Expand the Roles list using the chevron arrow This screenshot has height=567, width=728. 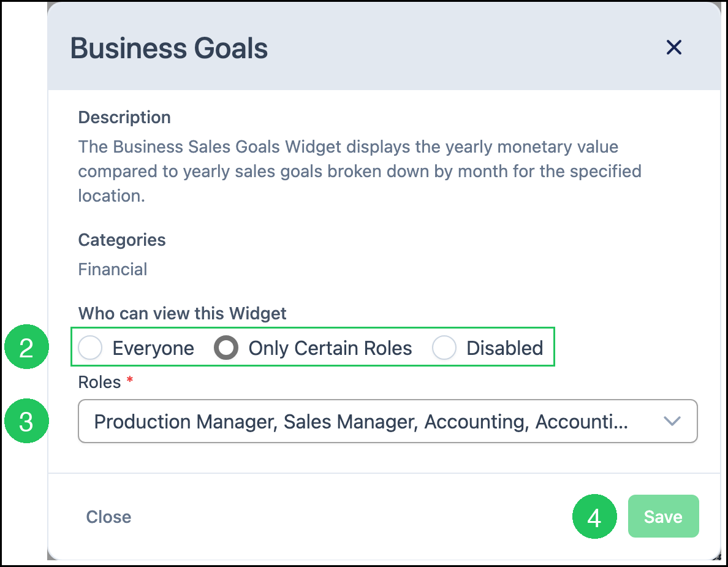coord(672,421)
